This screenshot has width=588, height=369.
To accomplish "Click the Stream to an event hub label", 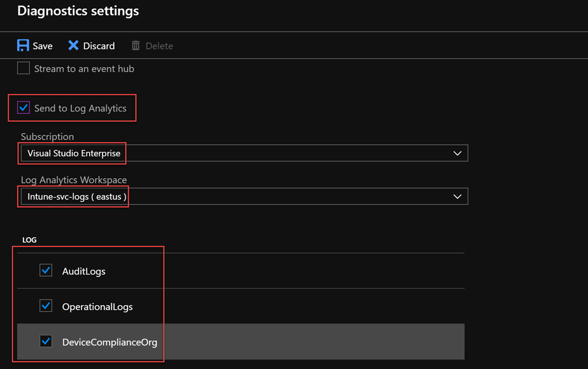I will (84, 69).
